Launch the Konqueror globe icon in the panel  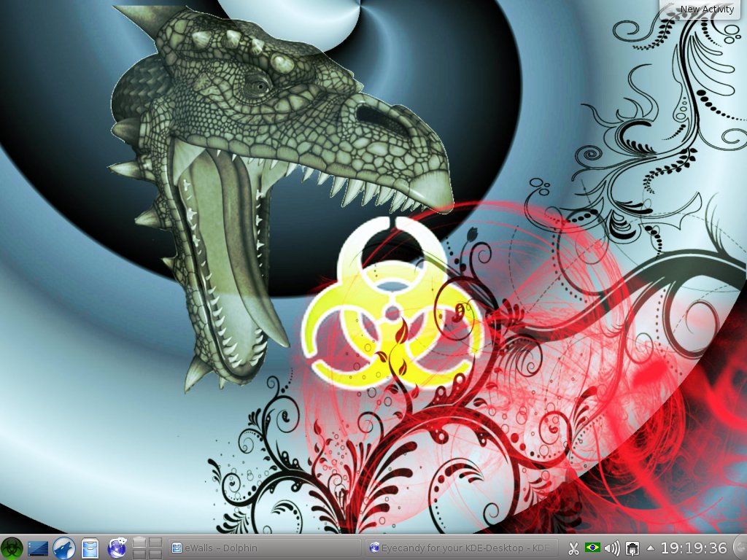[x=117, y=548]
